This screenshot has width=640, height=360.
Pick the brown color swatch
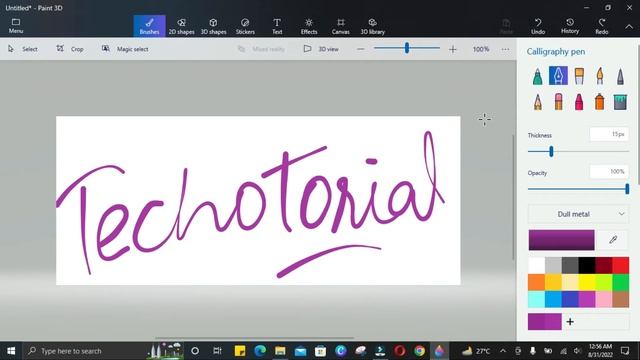click(x=620, y=299)
